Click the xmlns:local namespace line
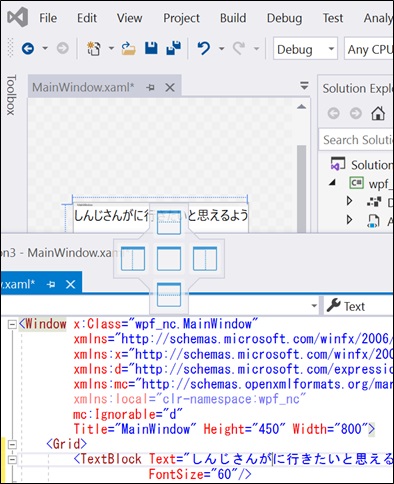This screenshot has width=394, height=484. pyautogui.click(x=190, y=399)
